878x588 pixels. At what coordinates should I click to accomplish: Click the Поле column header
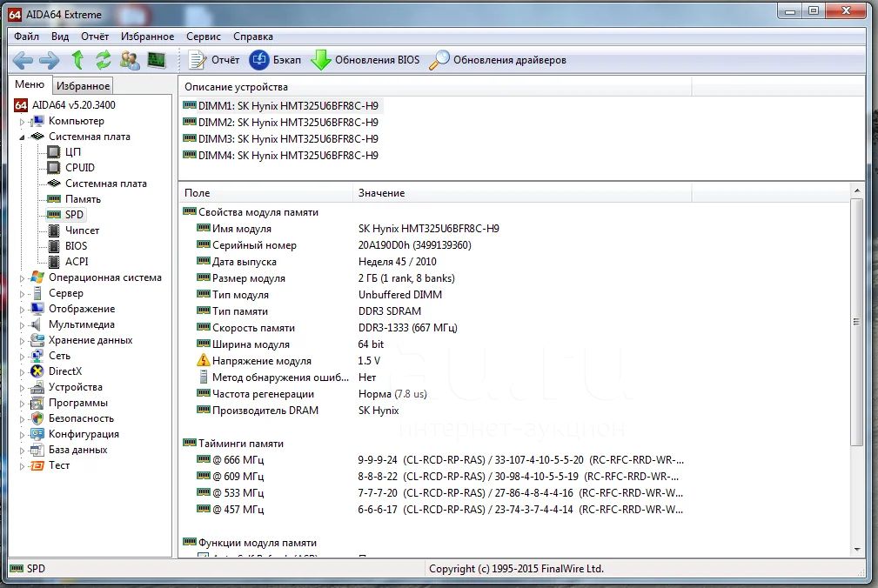click(x=265, y=193)
